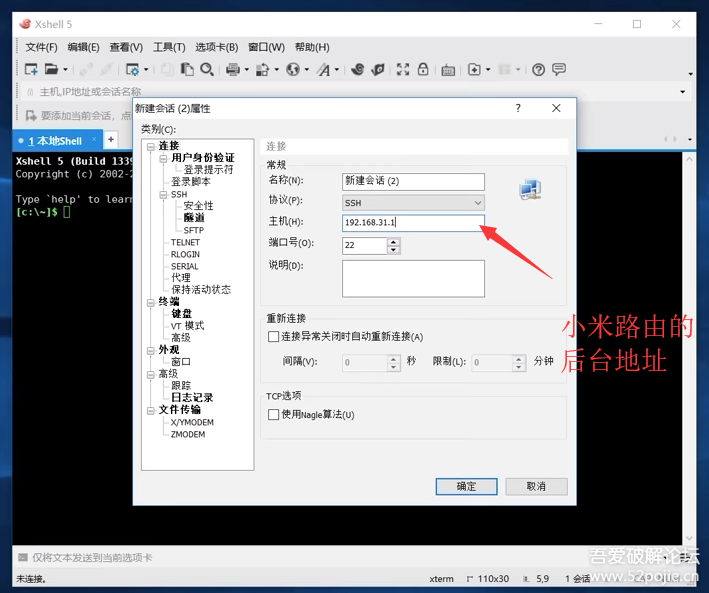This screenshot has height=593, width=709.
Task: Open the 文件(F) menu
Action: (x=41, y=47)
